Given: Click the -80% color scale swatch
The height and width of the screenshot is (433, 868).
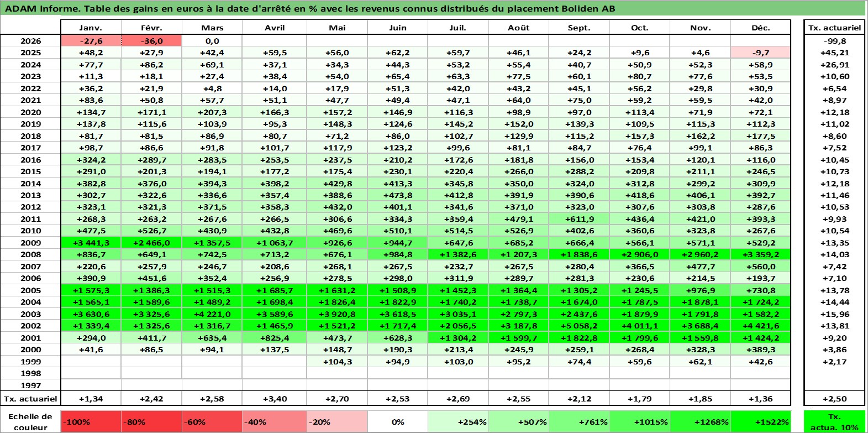Looking at the screenshot, I should tap(151, 421).
